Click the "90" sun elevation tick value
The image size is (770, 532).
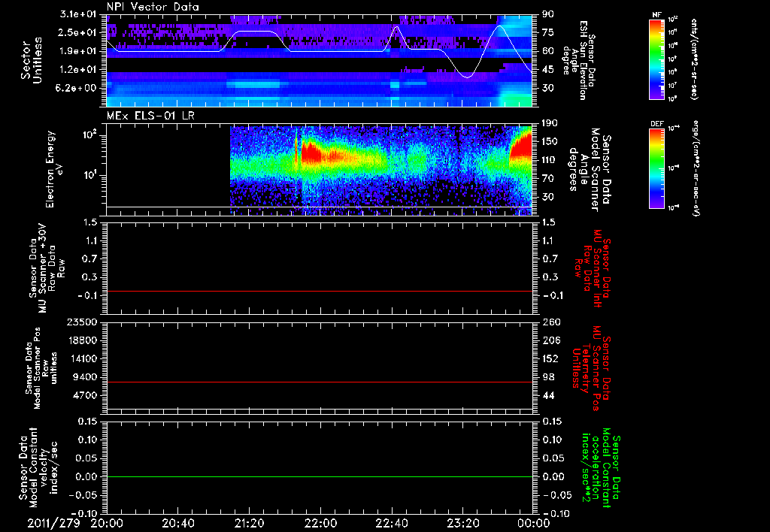[x=547, y=14]
